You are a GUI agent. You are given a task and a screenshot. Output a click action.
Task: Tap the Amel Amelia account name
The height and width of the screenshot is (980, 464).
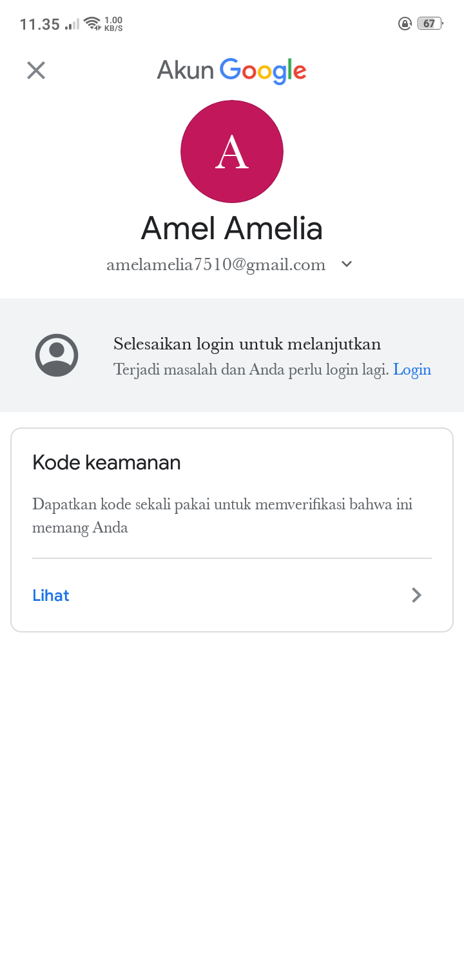pyautogui.click(x=232, y=228)
